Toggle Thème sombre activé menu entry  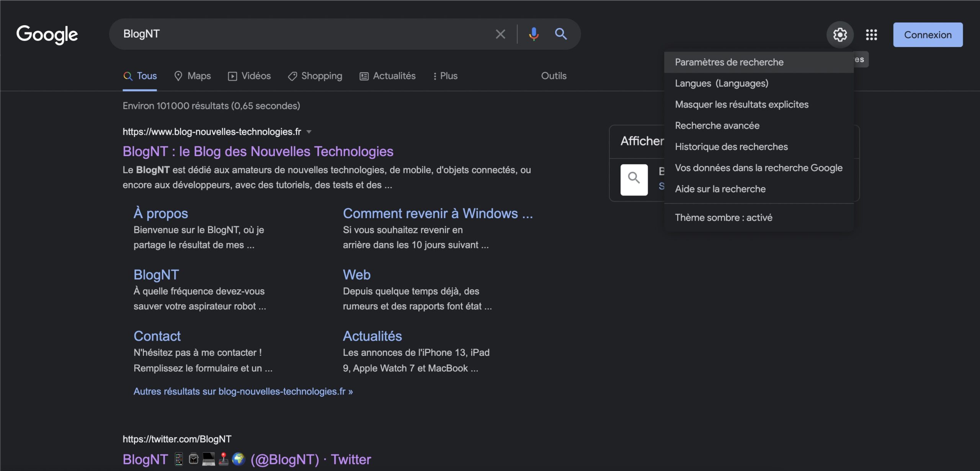723,217
